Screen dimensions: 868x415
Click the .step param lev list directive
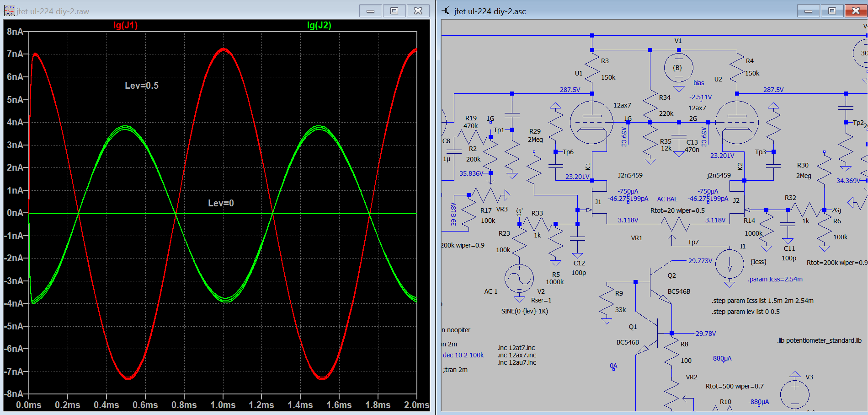[746, 312]
